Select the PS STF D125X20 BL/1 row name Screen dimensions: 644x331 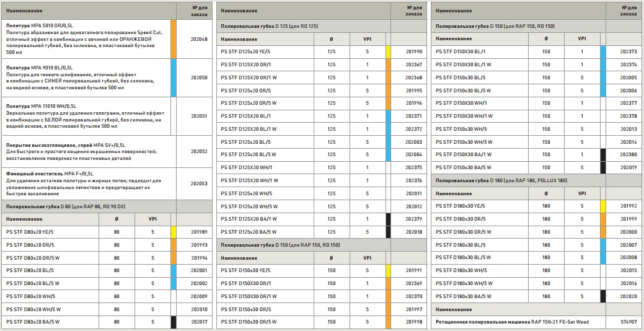click(x=246, y=116)
